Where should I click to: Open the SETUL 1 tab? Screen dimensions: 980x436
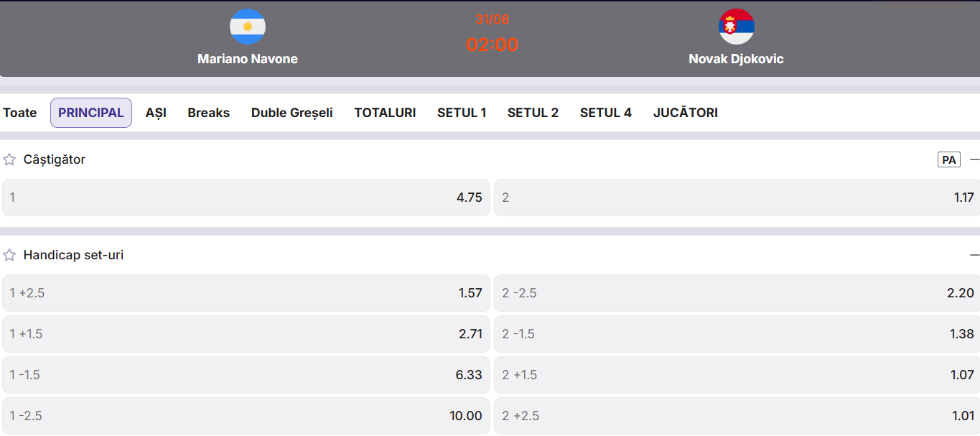(x=462, y=113)
